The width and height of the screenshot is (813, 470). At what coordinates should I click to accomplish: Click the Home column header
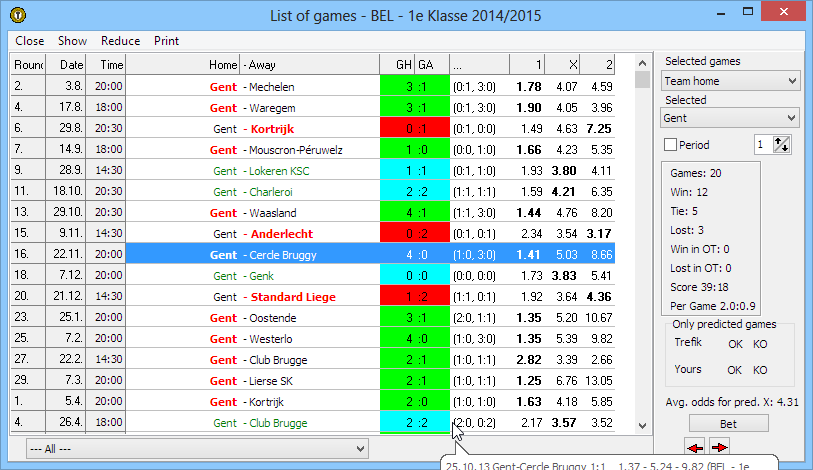point(184,64)
